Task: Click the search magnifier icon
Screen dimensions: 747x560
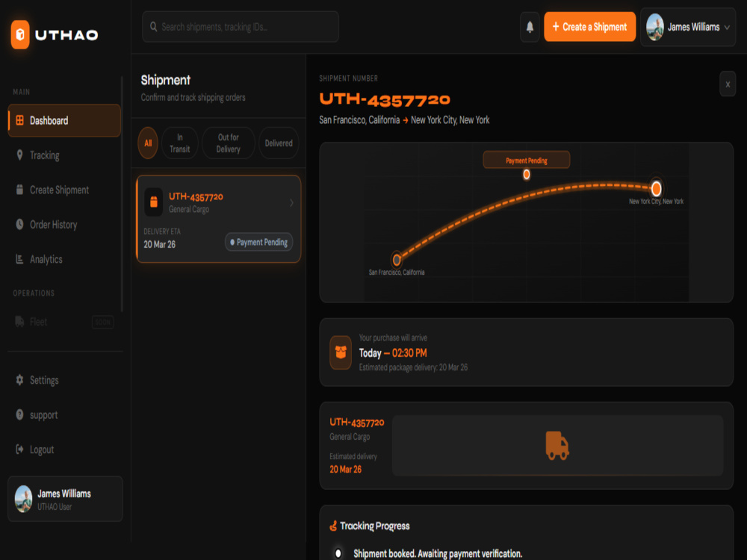Action: [153, 27]
